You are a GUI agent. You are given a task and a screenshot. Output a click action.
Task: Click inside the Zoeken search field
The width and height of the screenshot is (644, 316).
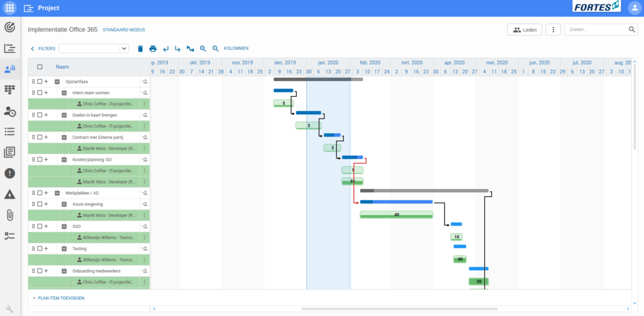(x=597, y=30)
